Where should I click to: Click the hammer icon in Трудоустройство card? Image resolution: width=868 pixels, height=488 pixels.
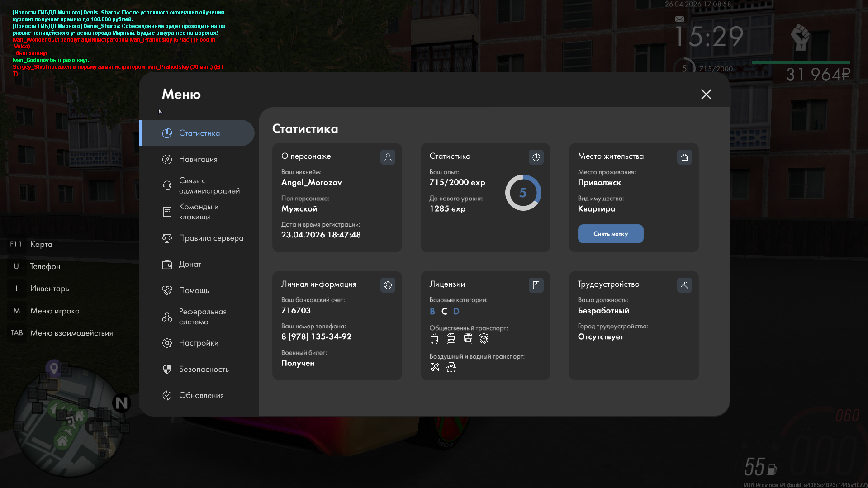(684, 285)
